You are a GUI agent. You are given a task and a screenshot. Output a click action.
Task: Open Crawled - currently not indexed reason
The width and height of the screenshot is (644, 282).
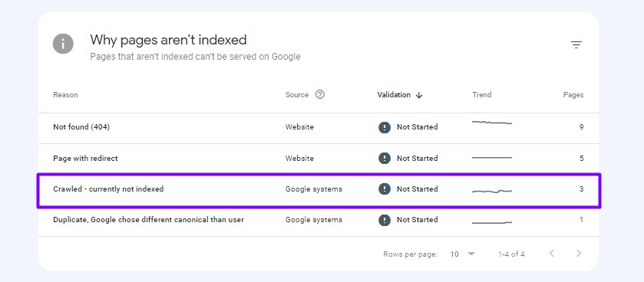pos(108,189)
